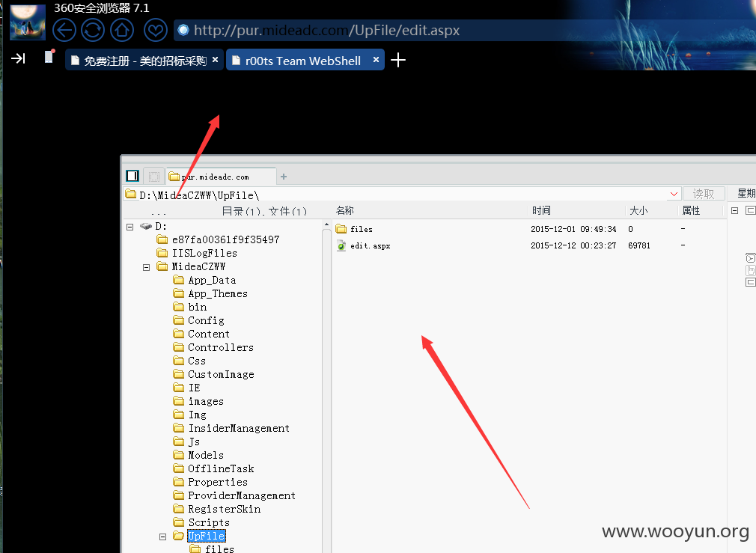The height and width of the screenshot is (553, 756).
Task: Click the user avatar picture
Action: click(x=28, y=22)
